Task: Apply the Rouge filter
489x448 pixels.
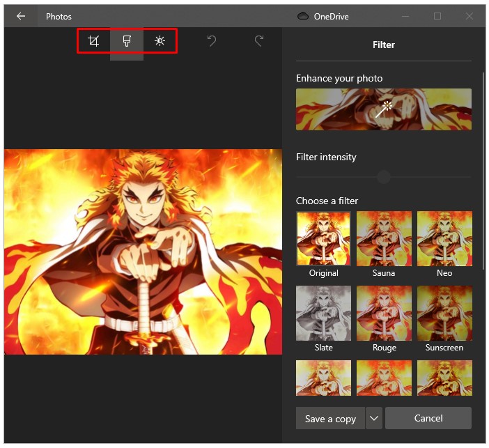Action: (384, 314)
